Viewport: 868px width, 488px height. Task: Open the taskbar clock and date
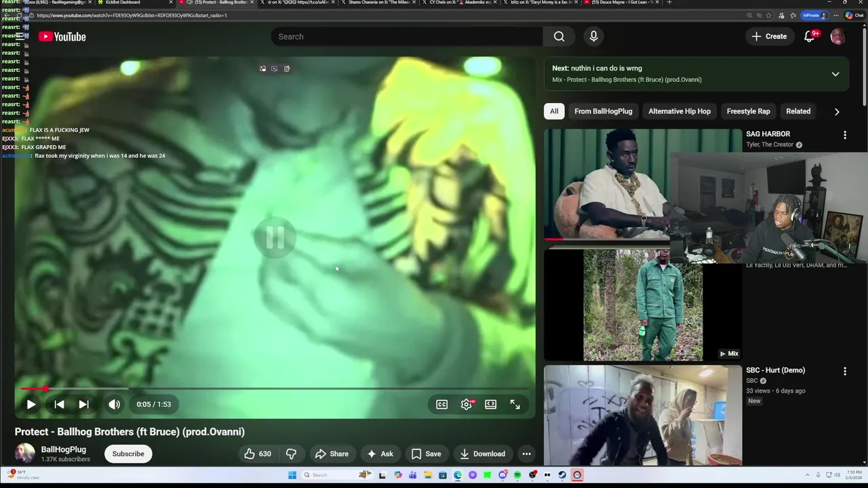[x=852, y=474]
